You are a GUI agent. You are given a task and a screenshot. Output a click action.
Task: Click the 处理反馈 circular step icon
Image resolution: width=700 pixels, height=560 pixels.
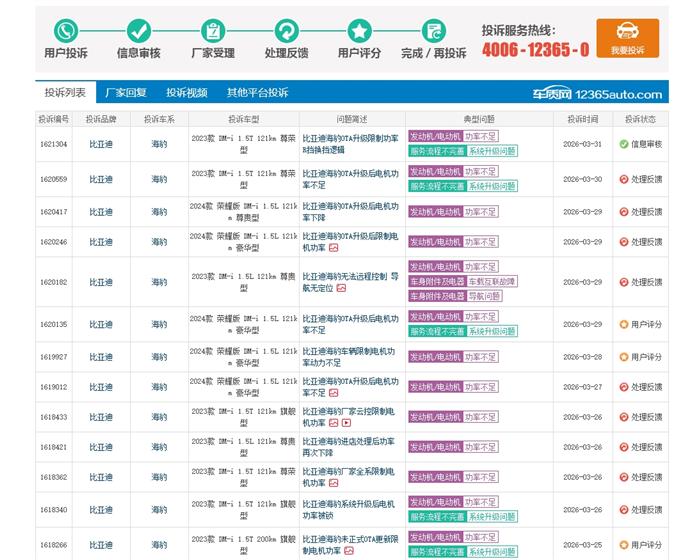tap(286, 30)
